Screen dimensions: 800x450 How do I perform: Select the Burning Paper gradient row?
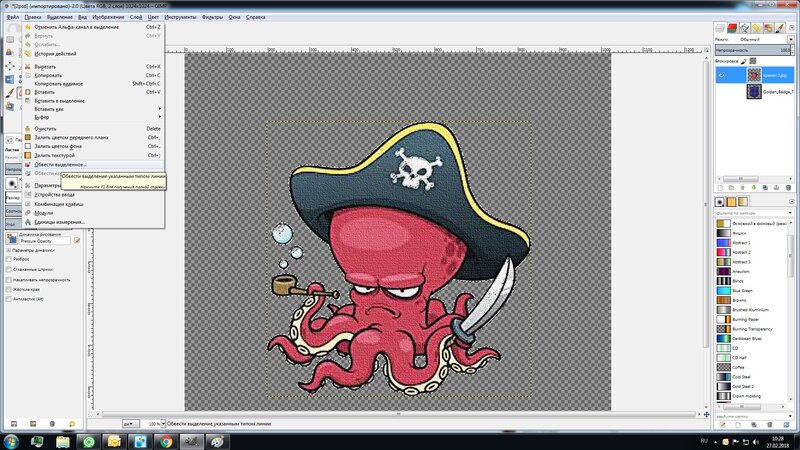point(754,319)
